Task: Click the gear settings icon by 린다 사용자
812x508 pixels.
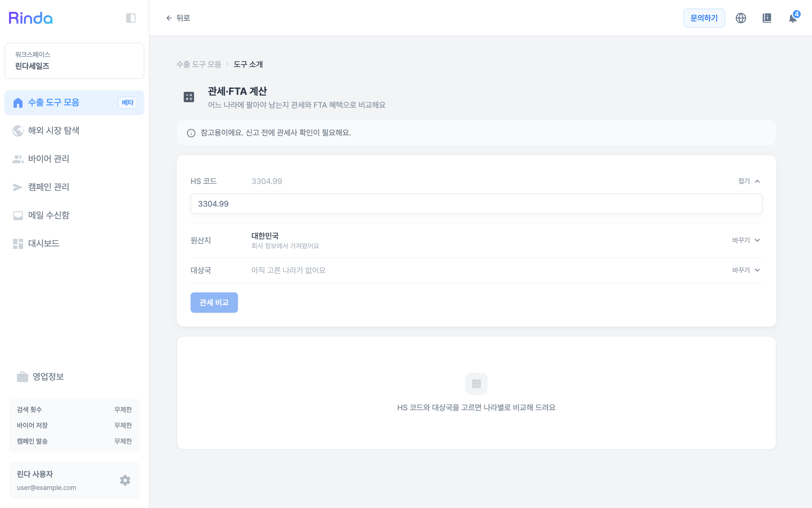Action: click(125, 480)
